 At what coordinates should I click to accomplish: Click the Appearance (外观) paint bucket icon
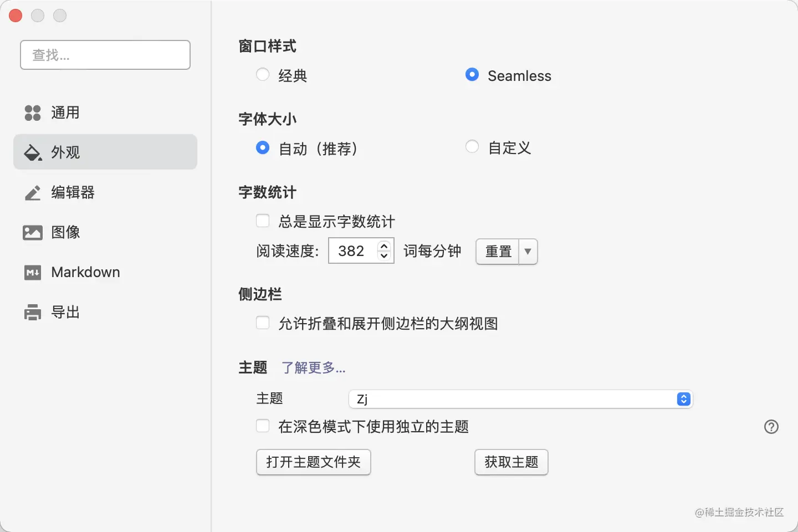[33, 152]
